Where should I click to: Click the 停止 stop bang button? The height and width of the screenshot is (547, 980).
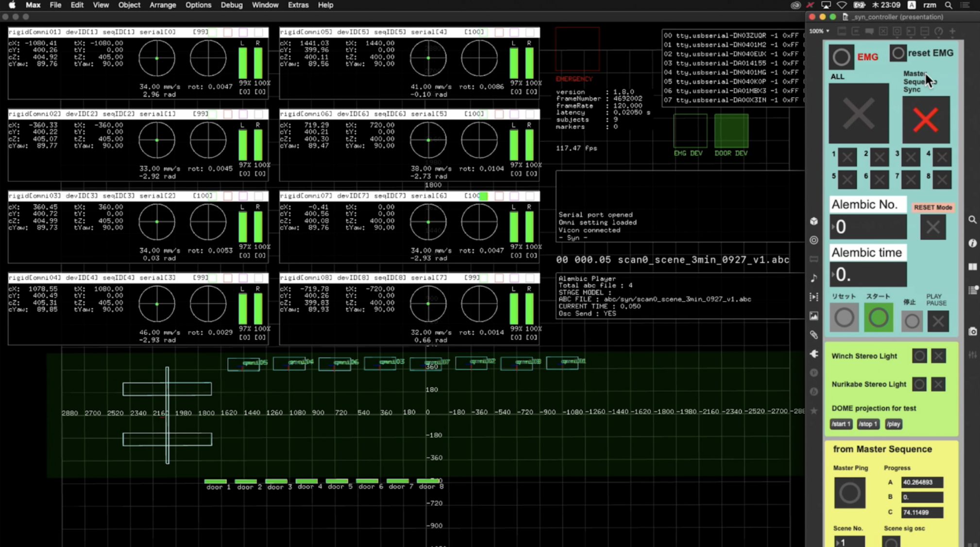pos(912,321)
